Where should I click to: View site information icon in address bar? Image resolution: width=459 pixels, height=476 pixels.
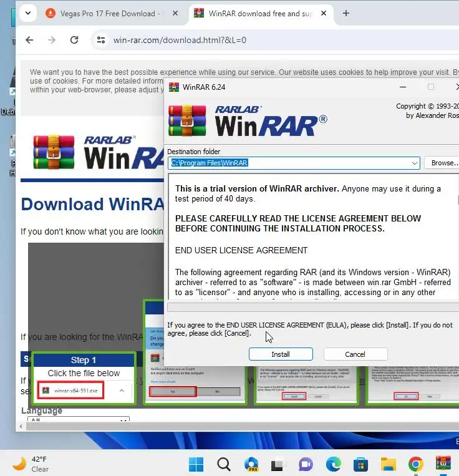[101, 40]
